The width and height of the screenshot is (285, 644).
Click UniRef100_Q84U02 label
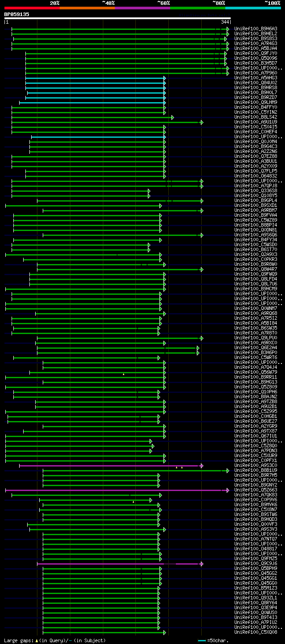point(256,83)
